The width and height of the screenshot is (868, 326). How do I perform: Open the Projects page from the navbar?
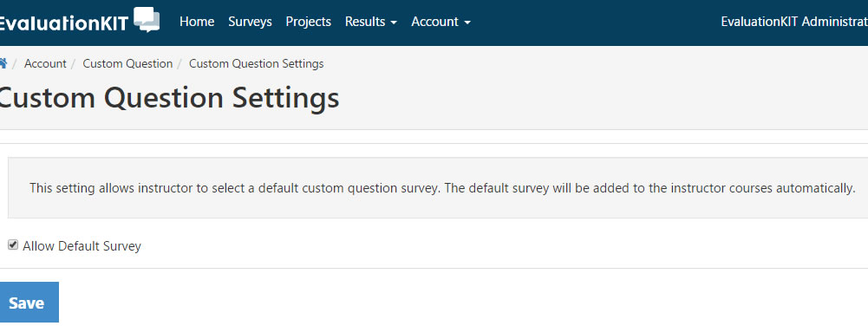pos(309,22)
